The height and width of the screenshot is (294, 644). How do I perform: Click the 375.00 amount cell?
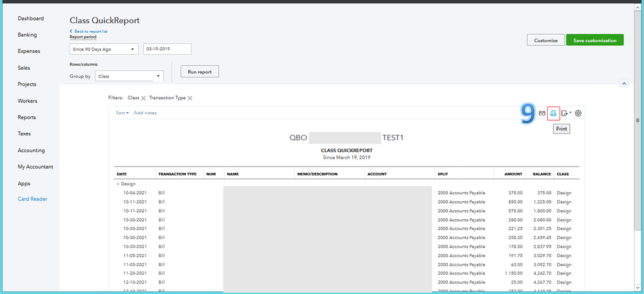point(515,193)
